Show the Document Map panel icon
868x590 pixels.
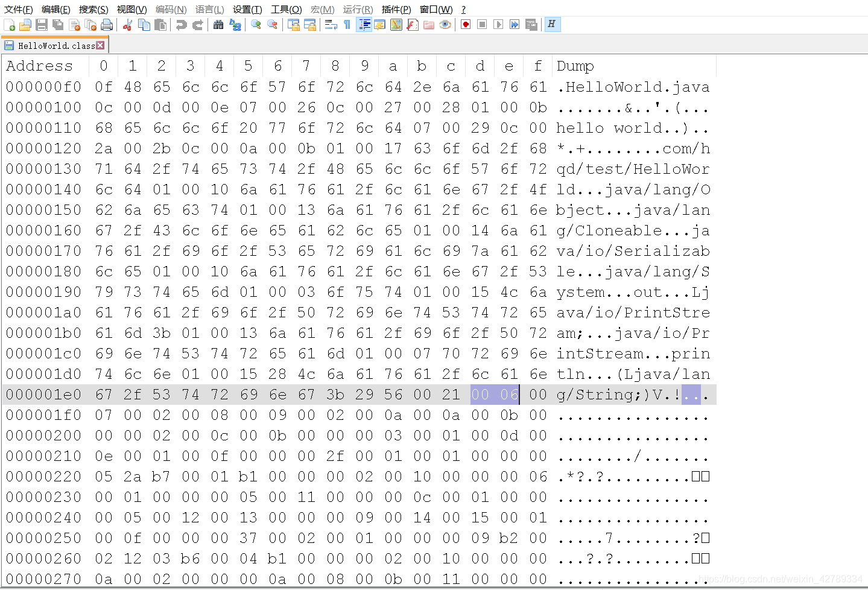click(x=396, y=25)
